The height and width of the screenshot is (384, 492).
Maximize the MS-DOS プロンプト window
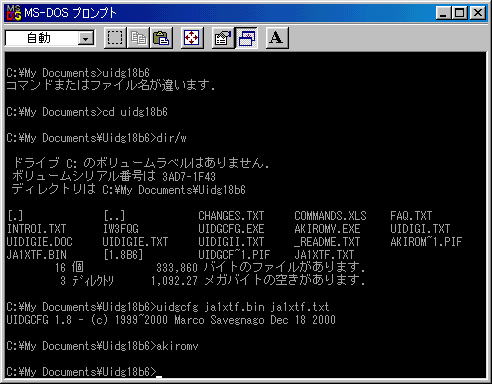click(x=459, y=13)
